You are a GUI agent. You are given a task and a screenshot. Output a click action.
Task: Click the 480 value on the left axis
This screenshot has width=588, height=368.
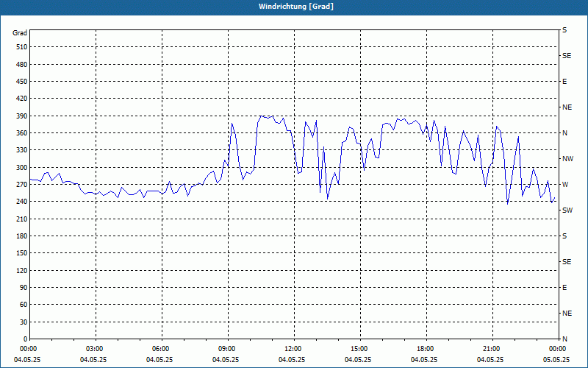click(x=22, y=64)
